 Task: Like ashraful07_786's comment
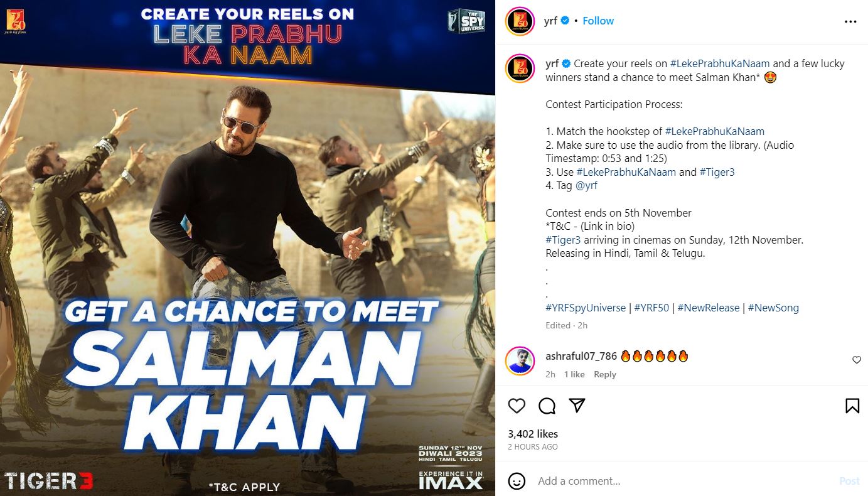pyautogui.click(x=857, y=360)
